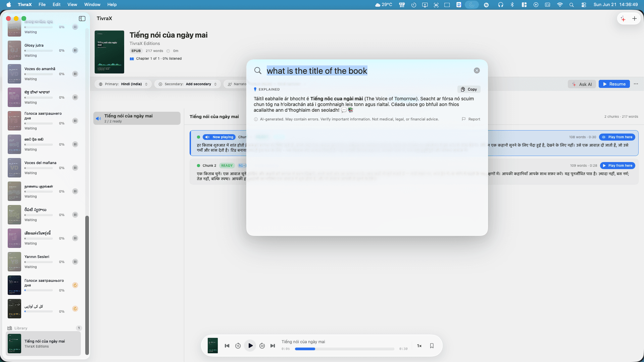Pause the Thai-titled queue item

[x=75, y=238]
